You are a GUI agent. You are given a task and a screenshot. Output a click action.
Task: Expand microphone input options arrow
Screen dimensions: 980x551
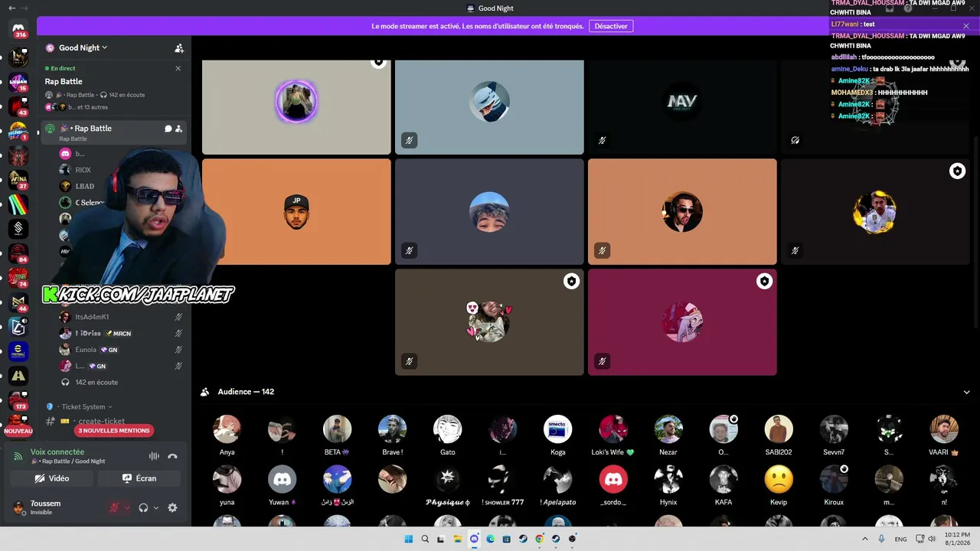click(127, 507)
